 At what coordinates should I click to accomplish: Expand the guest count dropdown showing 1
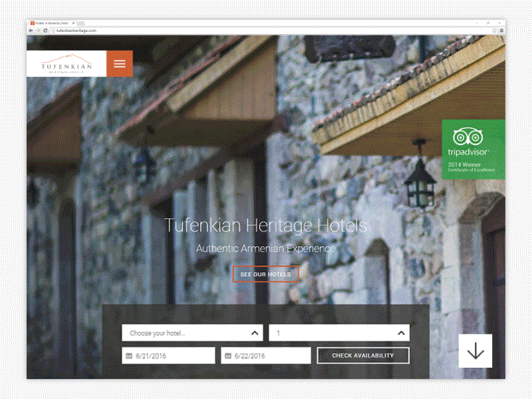click(x=339, y=333)
